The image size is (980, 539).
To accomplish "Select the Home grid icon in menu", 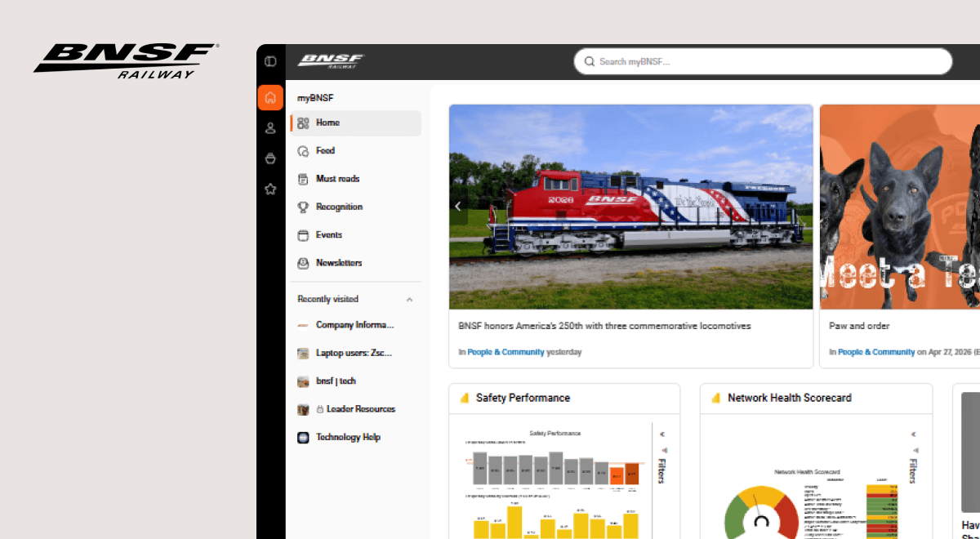I will (x=303, y=123).
